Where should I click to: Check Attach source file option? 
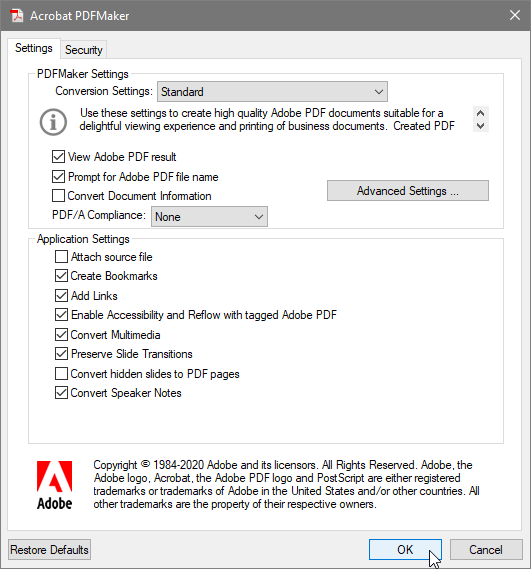(x=61, y=257)
